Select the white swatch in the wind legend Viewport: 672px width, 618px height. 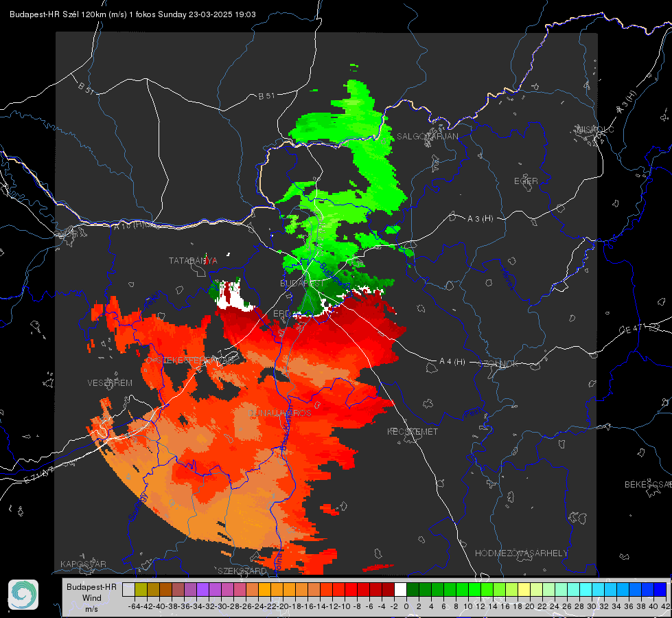400,589
